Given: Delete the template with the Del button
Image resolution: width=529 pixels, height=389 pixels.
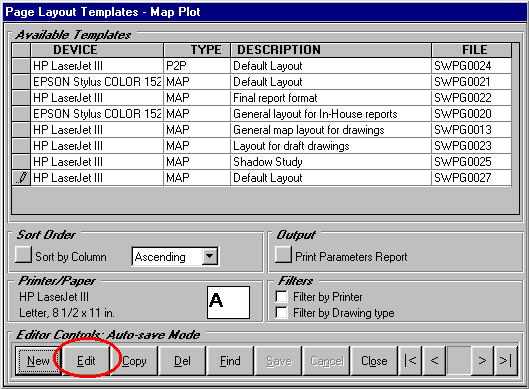Looking at the screenshot, I should coord(182,361).
